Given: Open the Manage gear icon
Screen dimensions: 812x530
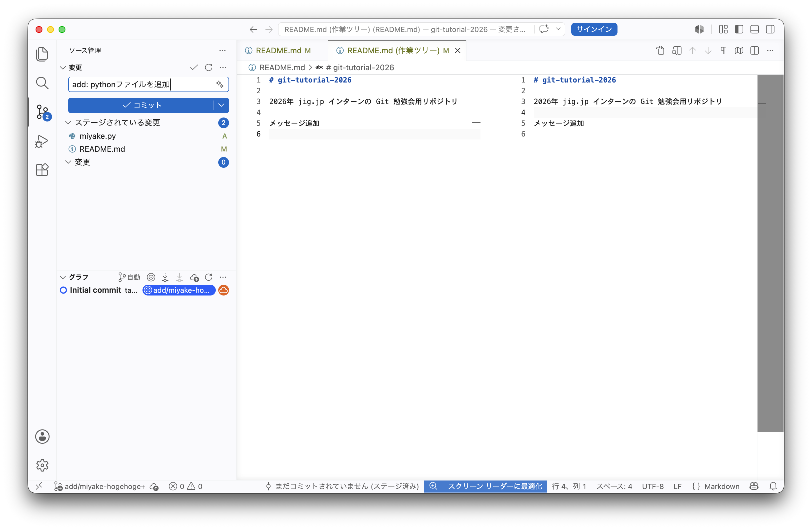Looking at the screenshot, I should (42, 465).
